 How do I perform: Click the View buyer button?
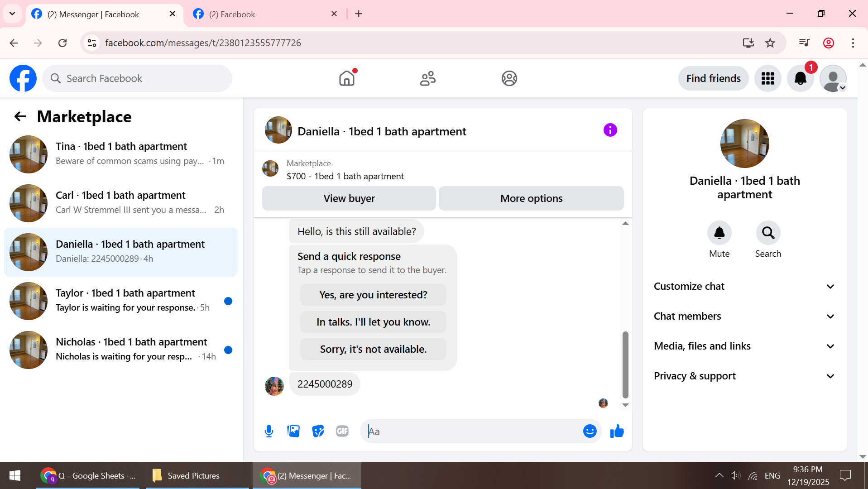click(349, 198)
